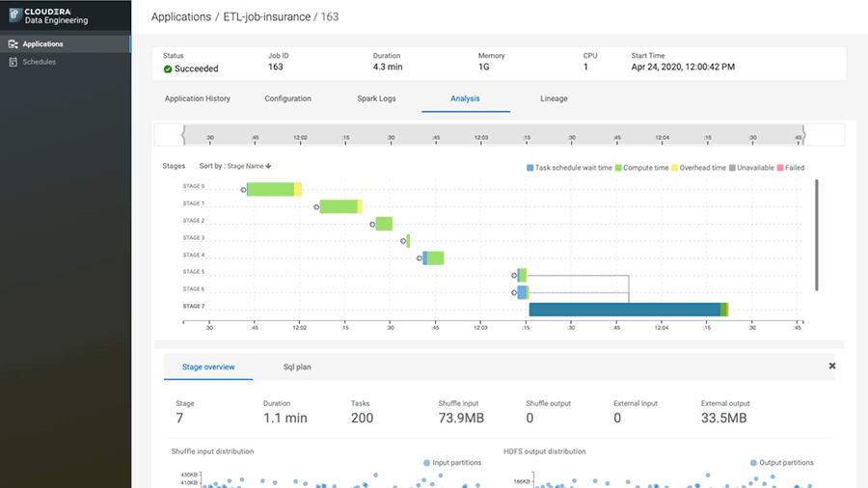Click the green Succeeded status icon
Image resolution: width=868 pixels, height=488 pixels.
point(168,69)
